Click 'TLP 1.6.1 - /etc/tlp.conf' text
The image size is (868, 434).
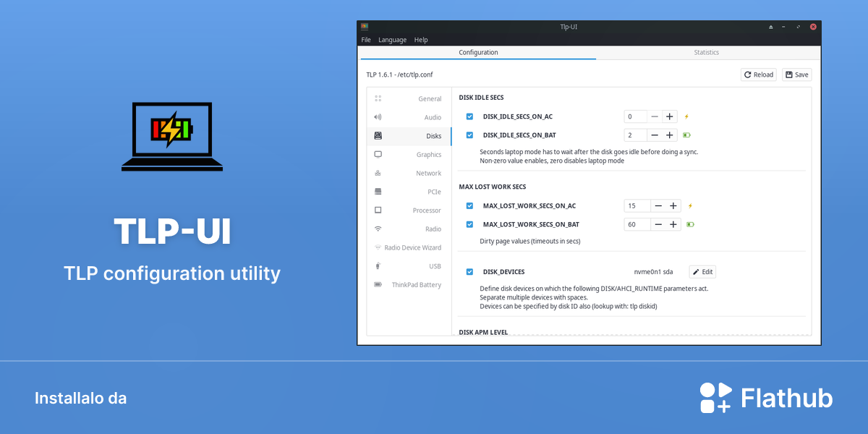pos(399,75)
